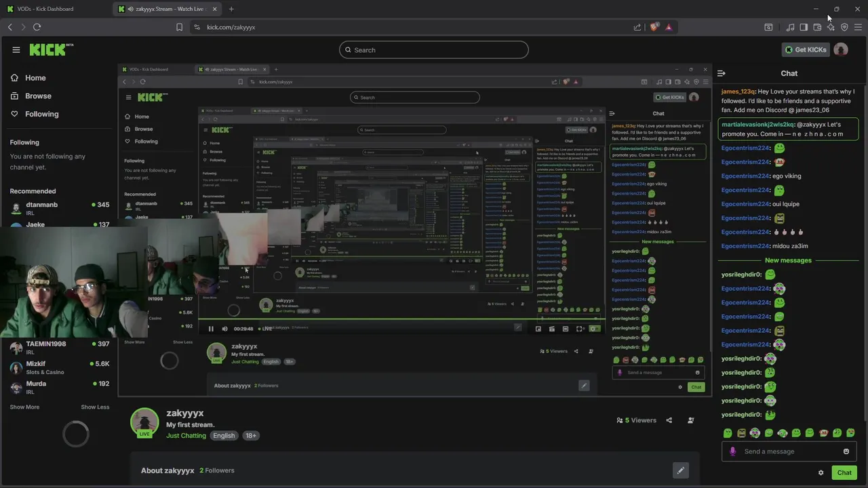
Task: Click james_123q username in chat
Action: coord(738,91)
